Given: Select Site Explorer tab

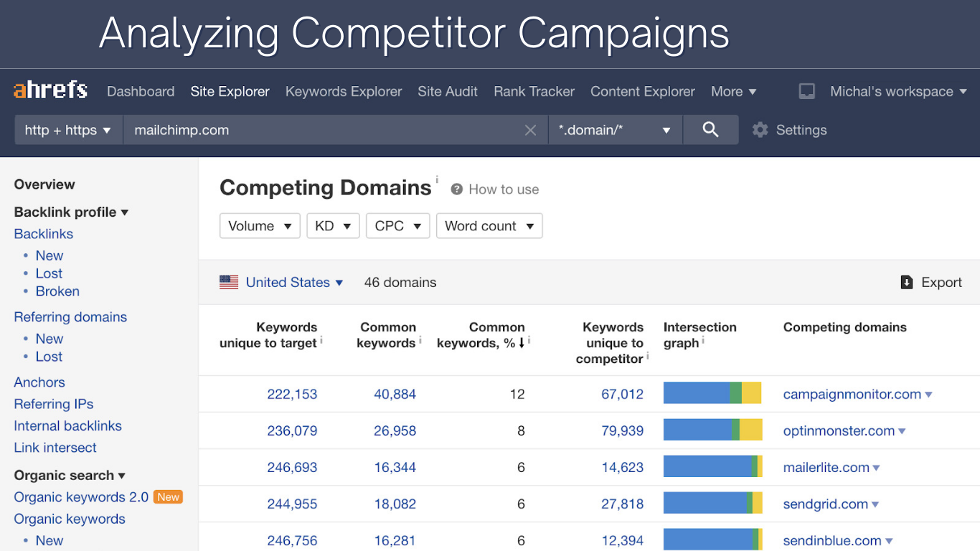Looking at the screenshot, I should [x=230, y=91].
